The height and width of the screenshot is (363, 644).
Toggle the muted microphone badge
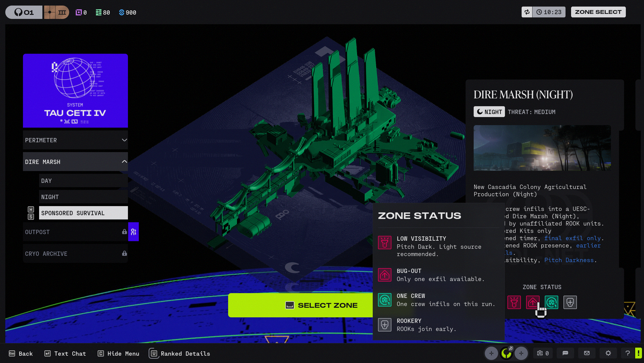click(x=511, y=349)
